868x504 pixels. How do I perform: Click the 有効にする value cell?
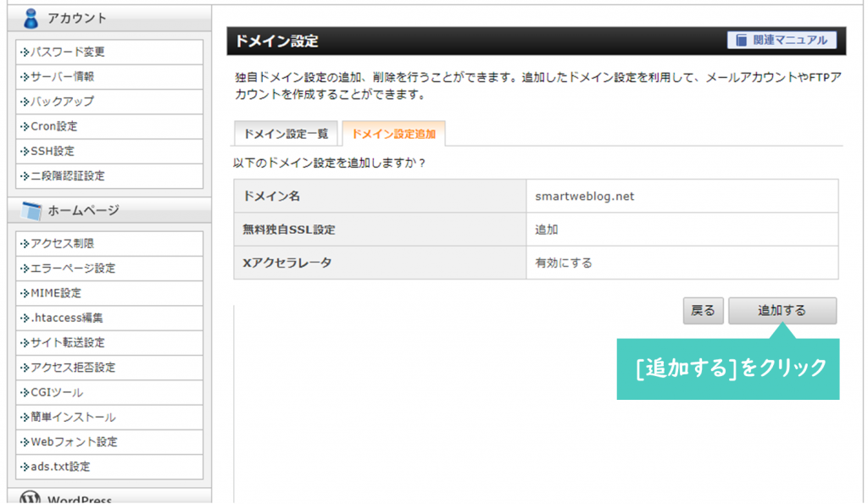[x=682, y=263]
